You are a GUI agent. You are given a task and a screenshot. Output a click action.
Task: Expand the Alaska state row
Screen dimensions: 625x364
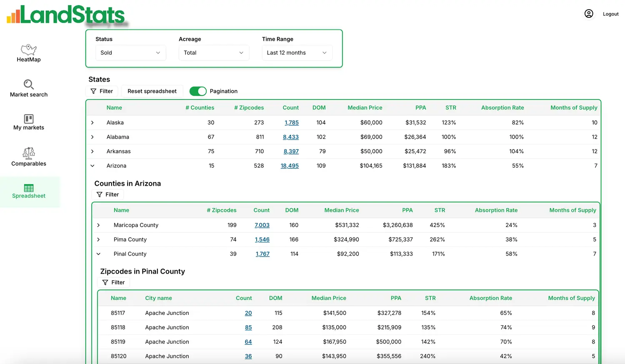tap(92, 122)
